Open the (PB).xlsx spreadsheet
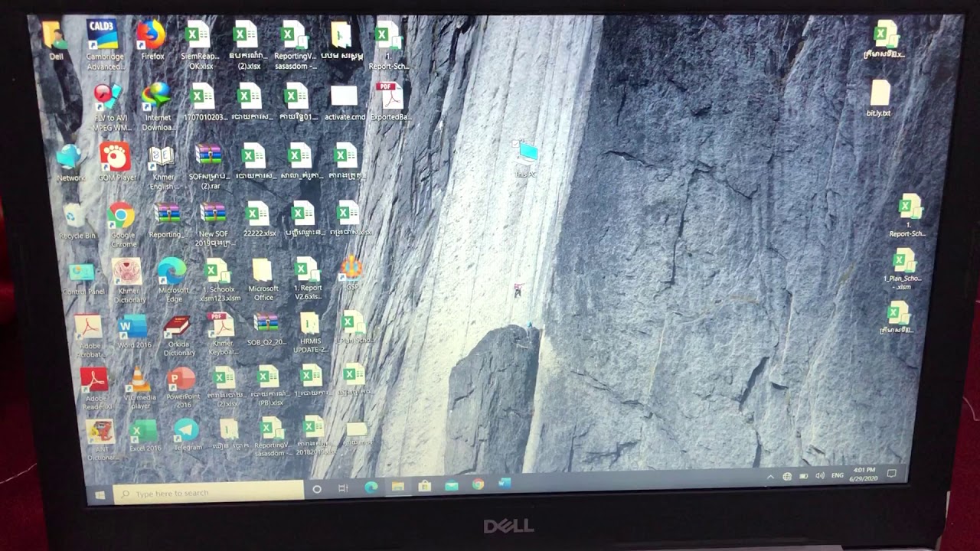 click(267, 385)
